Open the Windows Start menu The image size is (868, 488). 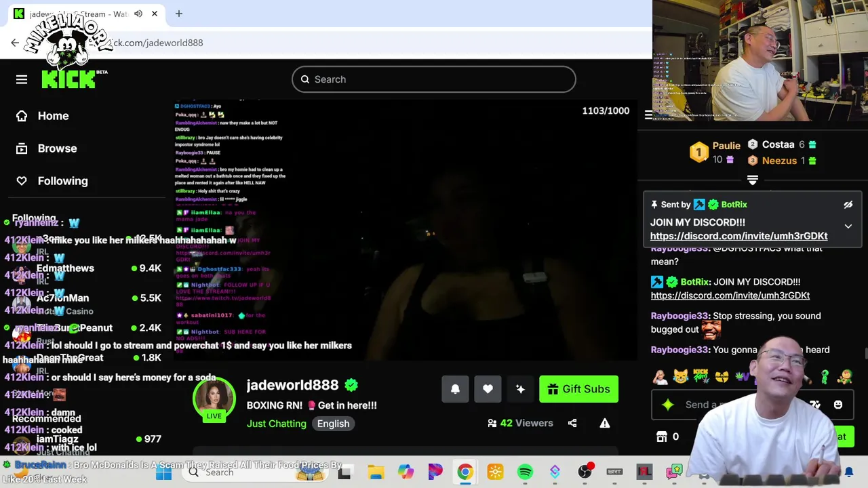pos(163,472)
